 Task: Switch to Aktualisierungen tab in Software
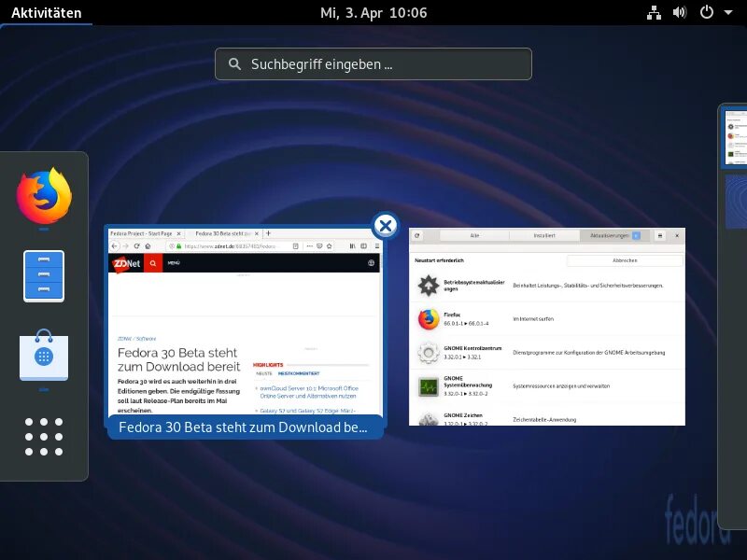point(614,235)
